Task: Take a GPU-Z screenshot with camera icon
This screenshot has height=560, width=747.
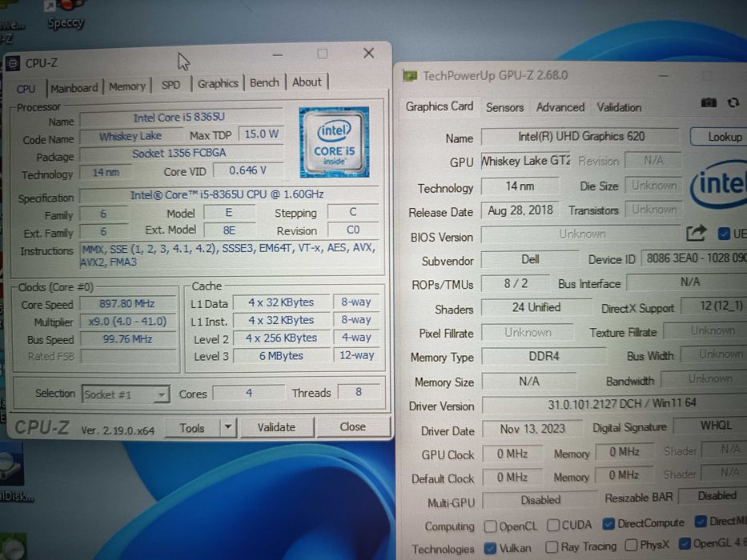Action: click(709, 103)
